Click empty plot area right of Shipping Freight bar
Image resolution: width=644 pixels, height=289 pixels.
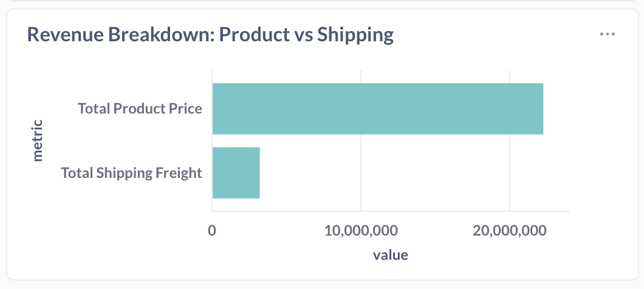click(413, 173)
